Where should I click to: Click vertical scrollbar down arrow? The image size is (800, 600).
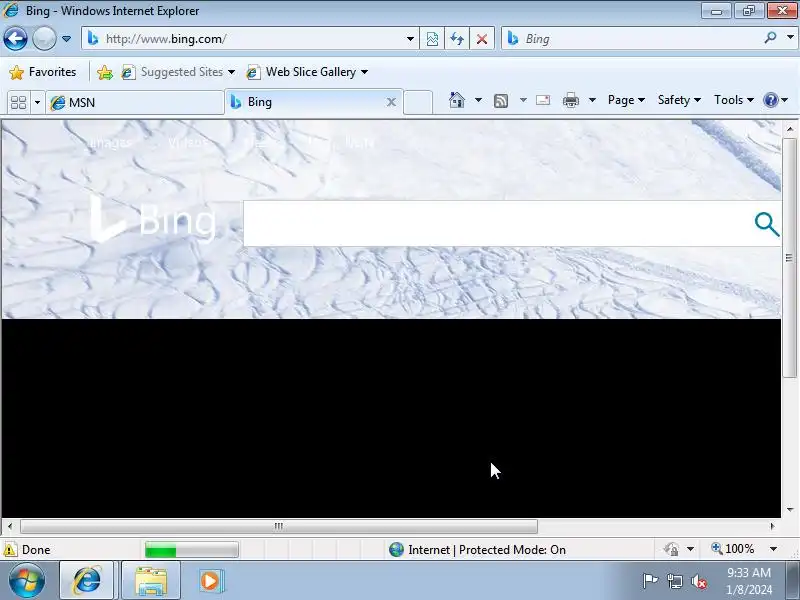(x=790, y=509)
